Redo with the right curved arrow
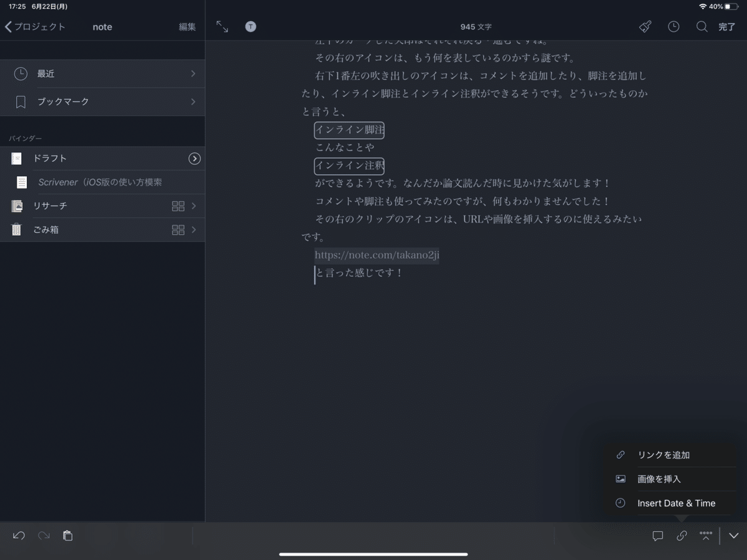The width and height of the screenshot is (747, 560). 44,535
